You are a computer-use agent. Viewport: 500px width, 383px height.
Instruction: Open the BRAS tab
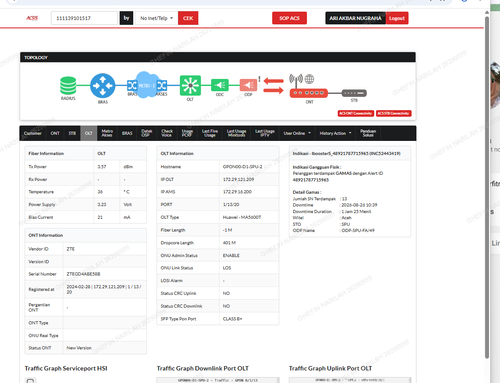click(x=127, y=133)
